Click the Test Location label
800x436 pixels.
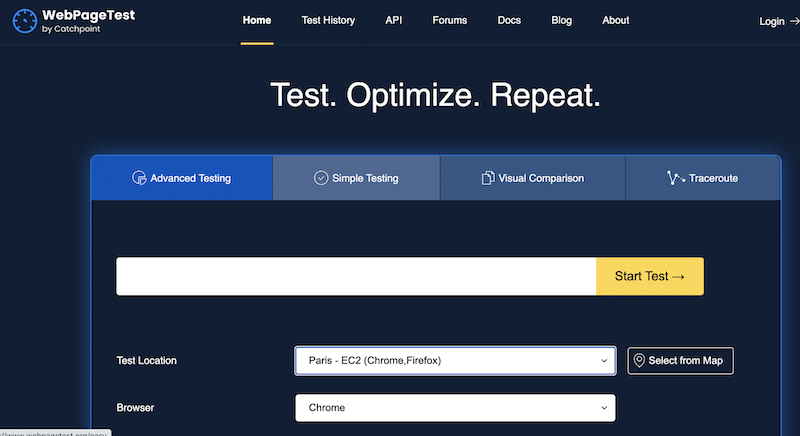click(146, 361)
